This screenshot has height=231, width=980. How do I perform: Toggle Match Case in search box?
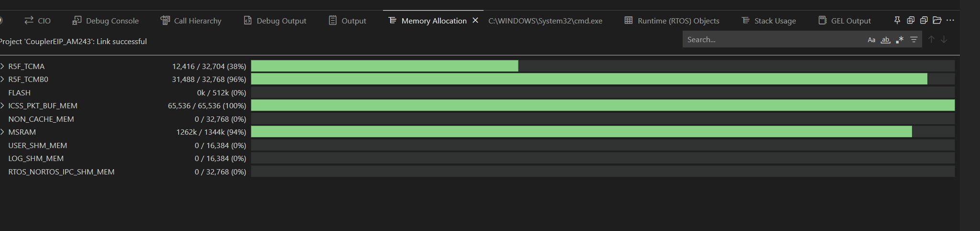coord(871,40)
